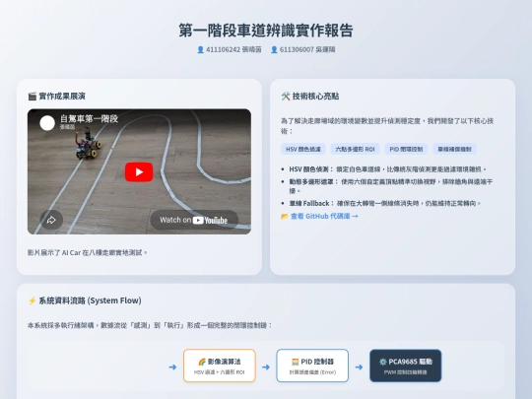Click the subtitle containing (Error)
Screen dimensions: 532x399
312,372
